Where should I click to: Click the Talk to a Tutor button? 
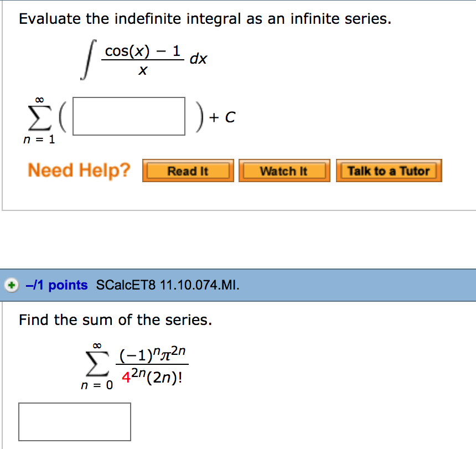(x=389, y=171)
